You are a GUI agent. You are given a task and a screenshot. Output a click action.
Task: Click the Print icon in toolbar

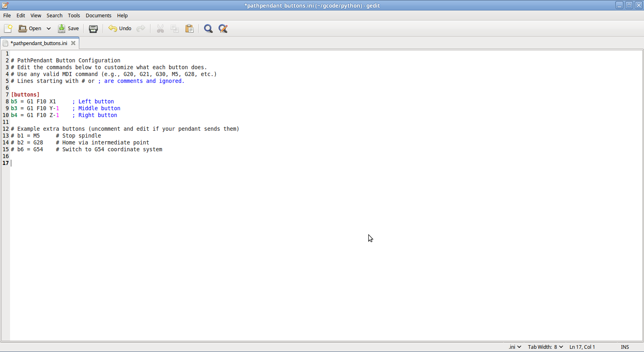point(93,29)
